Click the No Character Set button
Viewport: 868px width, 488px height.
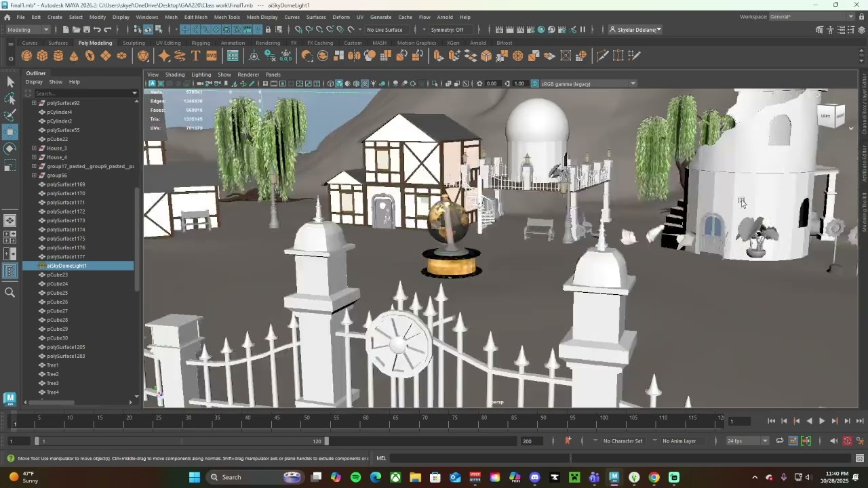[623, 441]
